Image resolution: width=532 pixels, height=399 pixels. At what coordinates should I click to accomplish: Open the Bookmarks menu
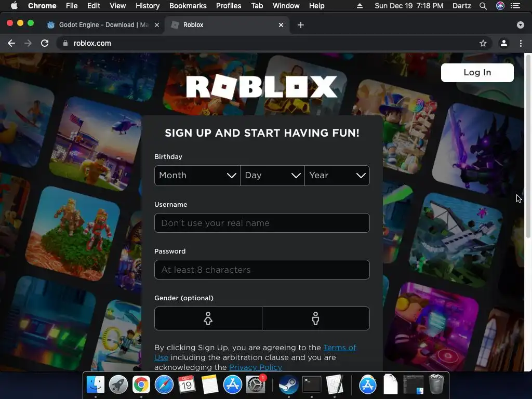(x=188, y=6)
